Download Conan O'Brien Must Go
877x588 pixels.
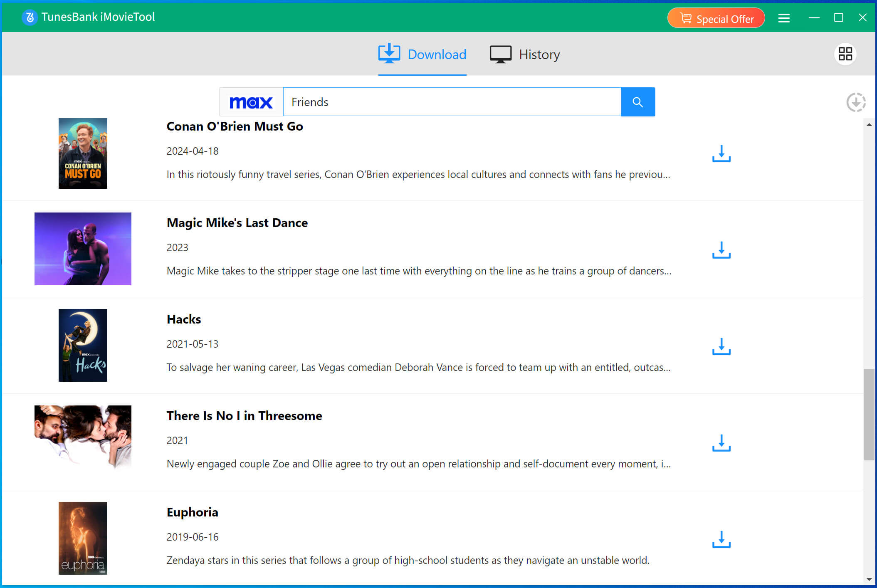[721, 153]
